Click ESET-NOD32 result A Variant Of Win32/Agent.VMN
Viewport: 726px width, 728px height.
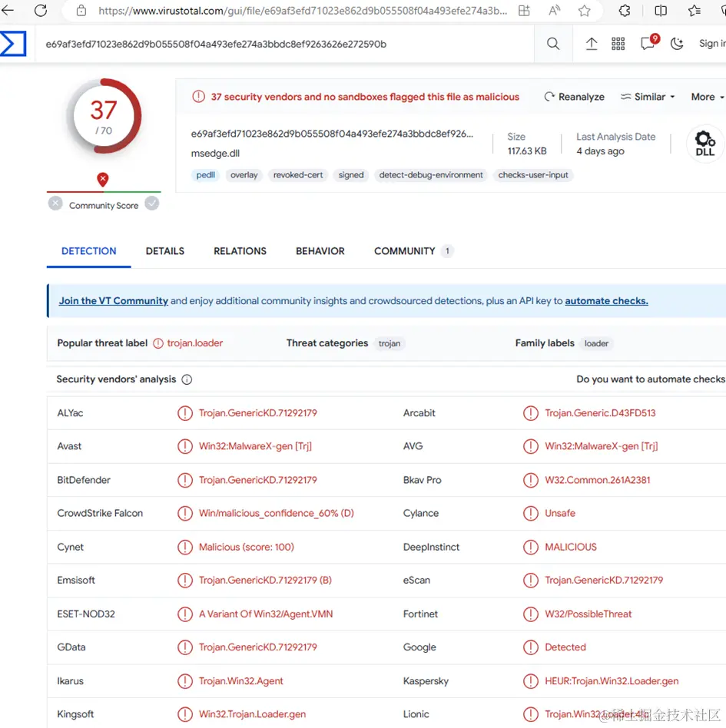(x=266, y=614)
